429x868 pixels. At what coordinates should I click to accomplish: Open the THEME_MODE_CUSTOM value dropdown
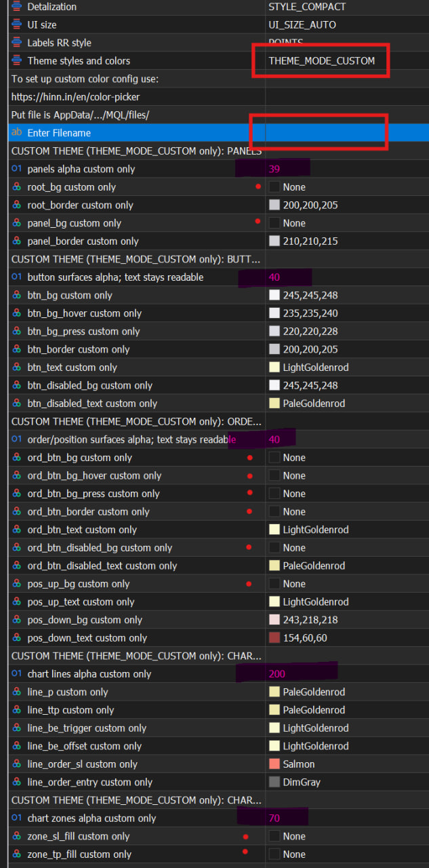(x=347, y=61)
